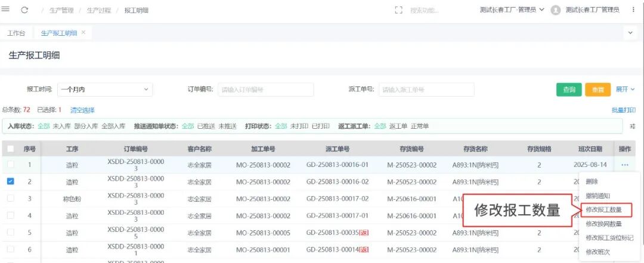This screenshot has width=644, height=263.
Task: Expand more filters via 展开
Action: tap(625, 89)
